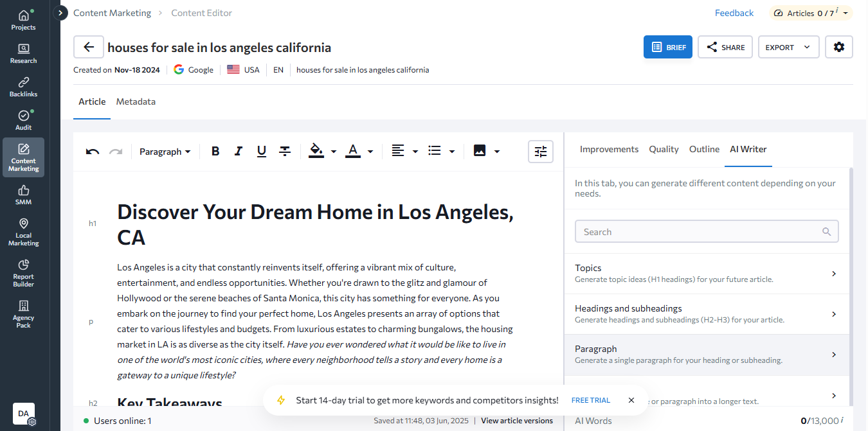This screenshot has width=868, height=431.
Task: Click the USA flag country label
Action: (x=243, y=69)
